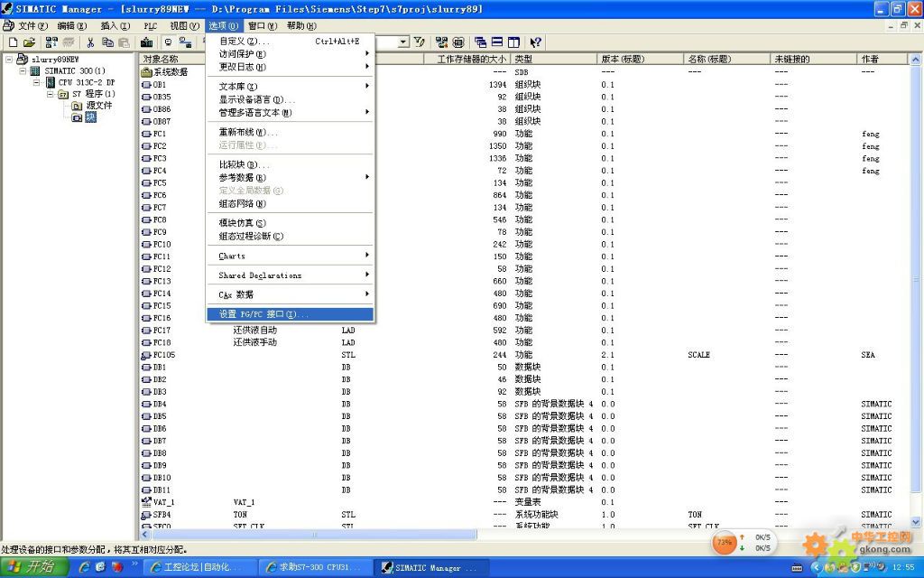The image size is (924, 578).
Task: Select the FC105 block icon
Action: [x=147, y=355]
